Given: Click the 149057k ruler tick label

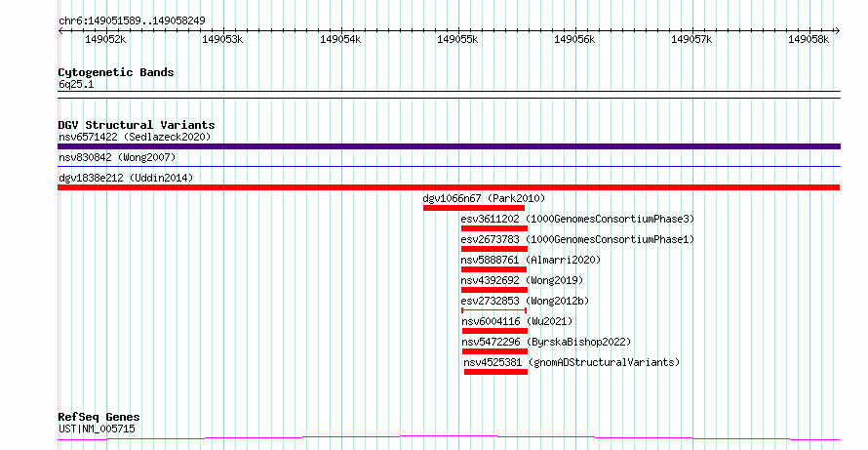Looking at the screenshot, I should (x=691, y=39).
